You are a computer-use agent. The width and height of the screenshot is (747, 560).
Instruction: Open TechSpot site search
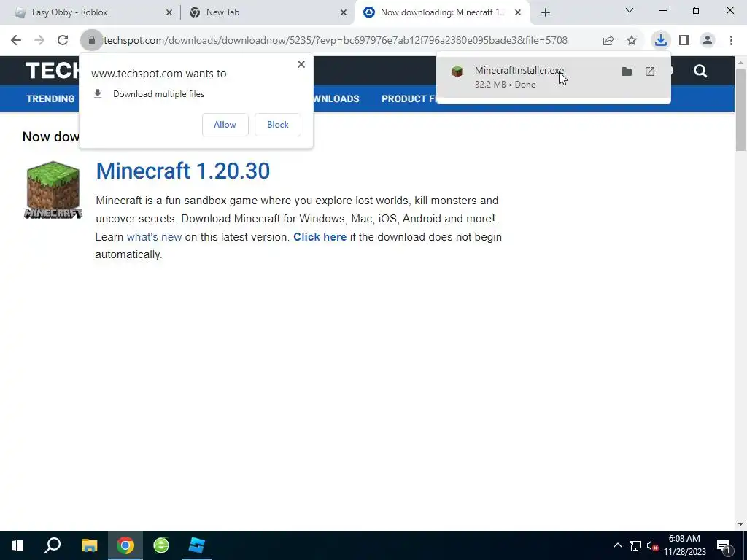tap(700, 71)
